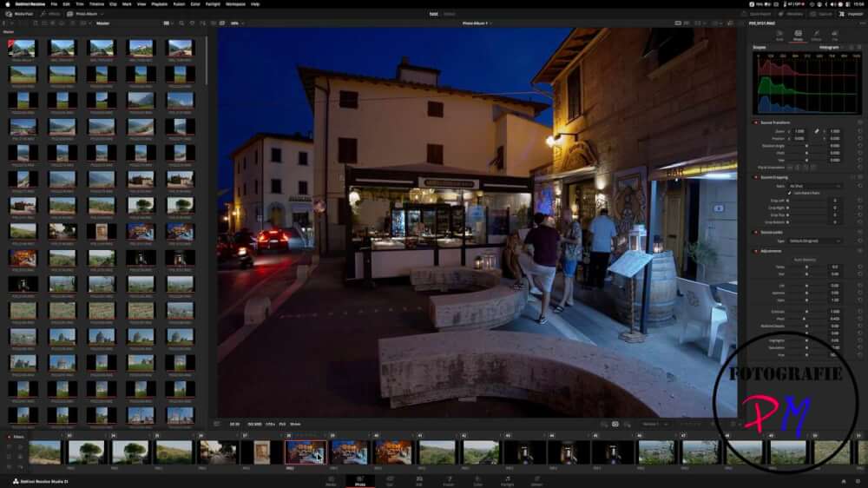Open the viewer zoom percentage dropdown
Viewport: 868px width, 488px height.
[237, 23]
